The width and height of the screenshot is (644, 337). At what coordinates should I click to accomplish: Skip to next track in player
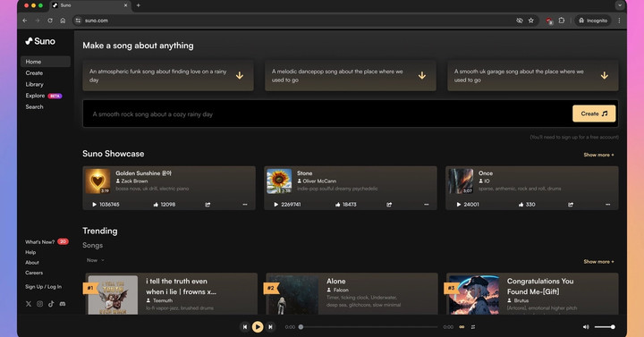(270, 327)
